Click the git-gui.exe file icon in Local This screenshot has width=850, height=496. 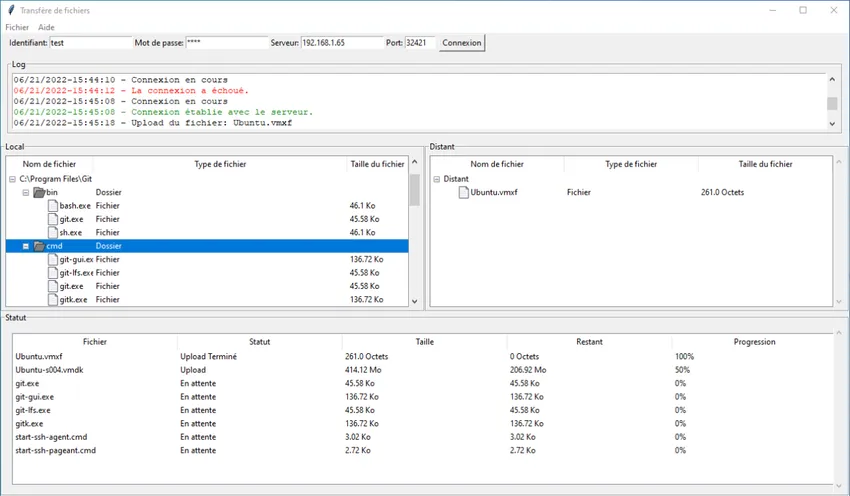click(52, 259)
